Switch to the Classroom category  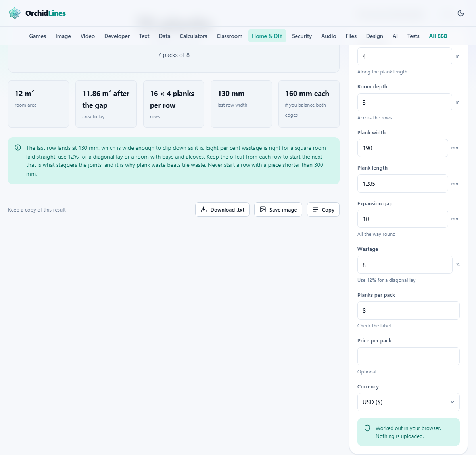[x=230, y=36]
